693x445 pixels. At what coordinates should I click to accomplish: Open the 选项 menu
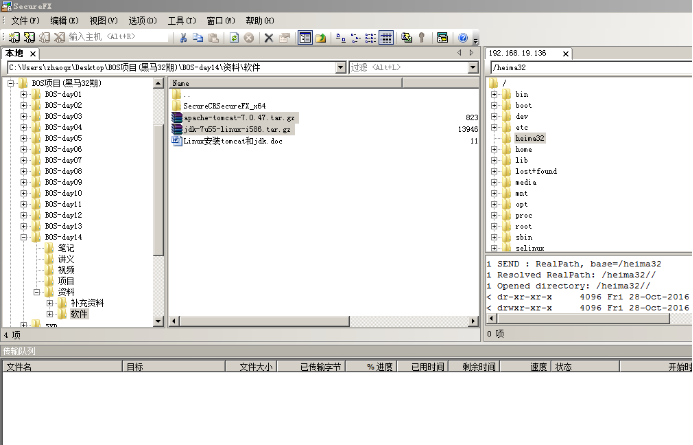(x=142, y=20)
